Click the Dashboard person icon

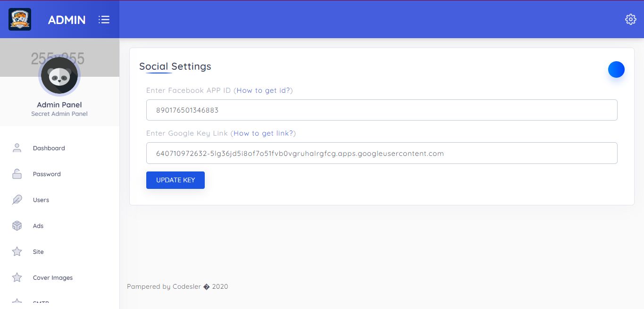(17, 148)
